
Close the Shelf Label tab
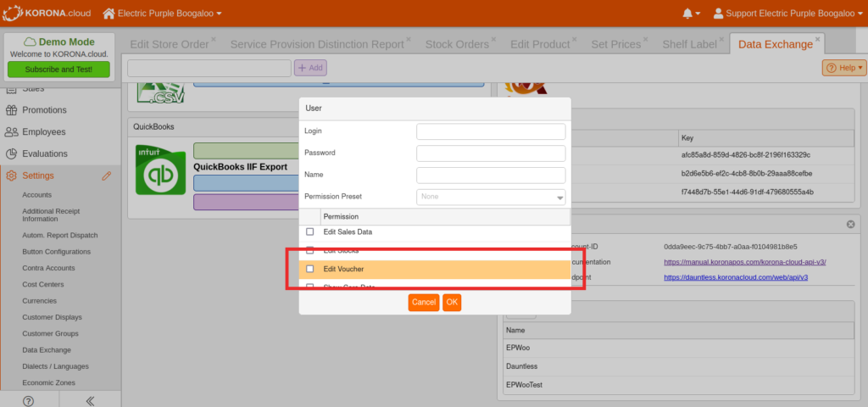coord(721,39)
